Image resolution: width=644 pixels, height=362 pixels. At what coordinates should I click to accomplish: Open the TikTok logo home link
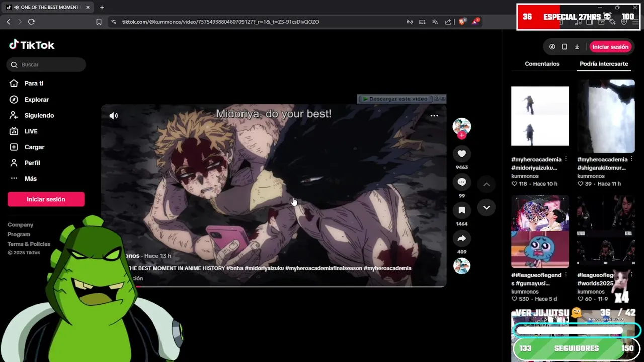(32, 45)
